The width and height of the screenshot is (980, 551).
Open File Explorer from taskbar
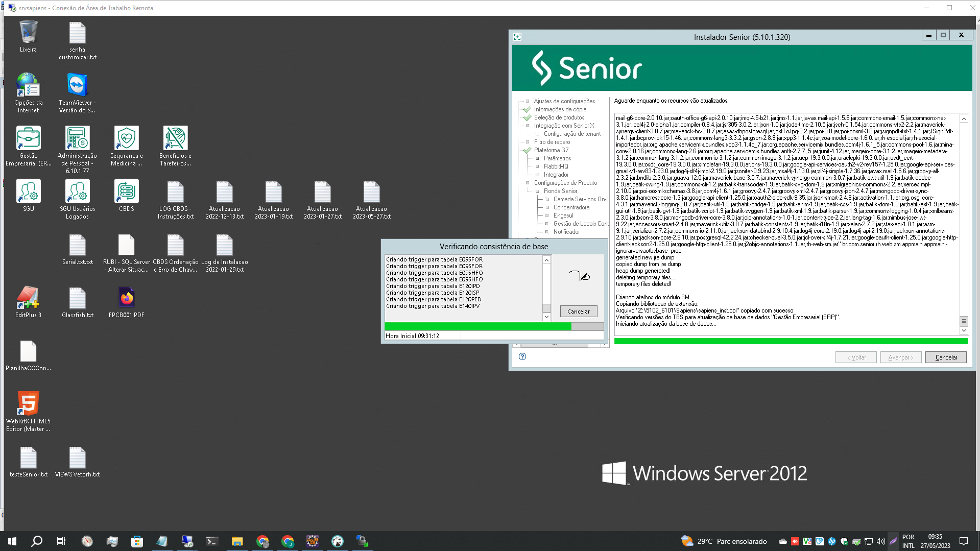coord(237,541)
